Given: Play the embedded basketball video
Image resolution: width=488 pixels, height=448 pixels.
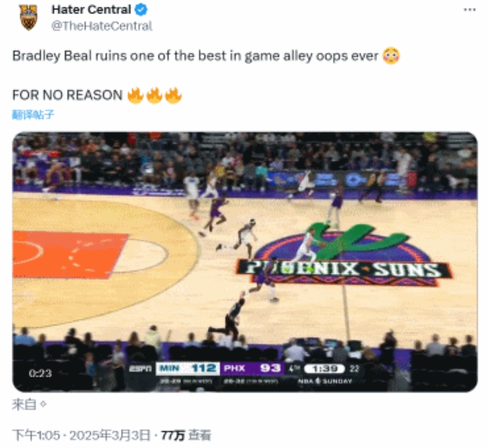Looking at the screenshot, I should 245,262.
